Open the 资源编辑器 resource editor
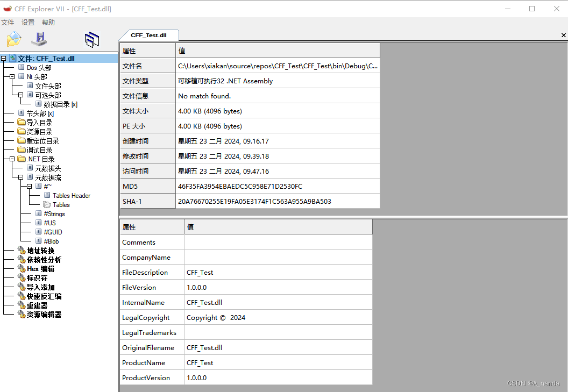 (44, 314)
